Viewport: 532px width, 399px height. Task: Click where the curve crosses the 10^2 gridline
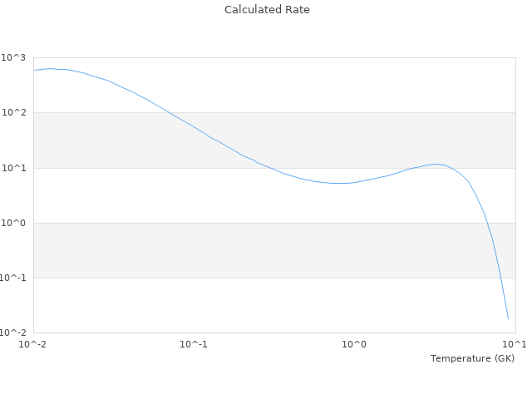[x=163, y=112]
